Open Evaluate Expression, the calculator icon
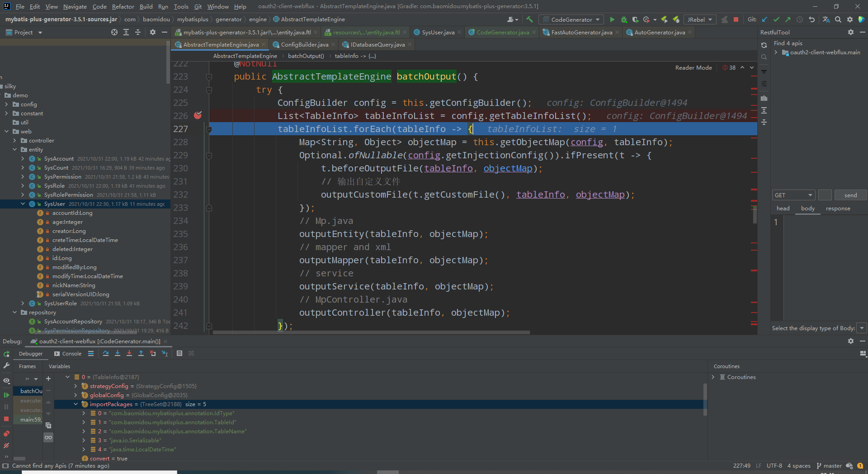Image resolution: width=868 pixels, height=474 pixels. 179,353
